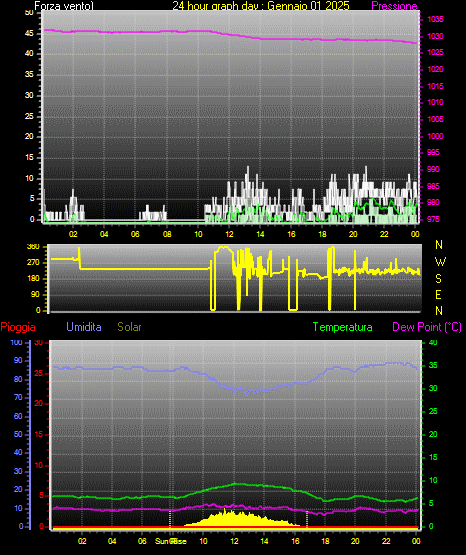Click the Solar legend label

[129, 327]
